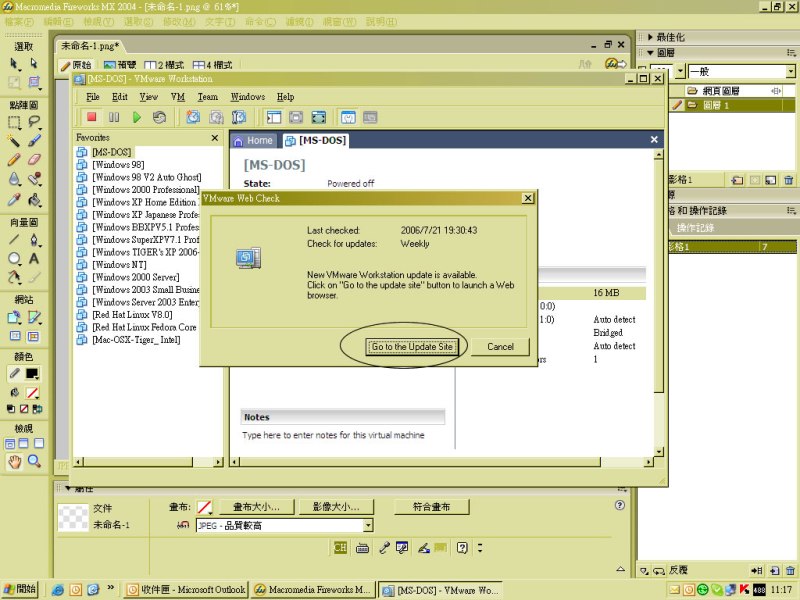Cancel the VMware Web Check dialog

(x=500, y=347)
